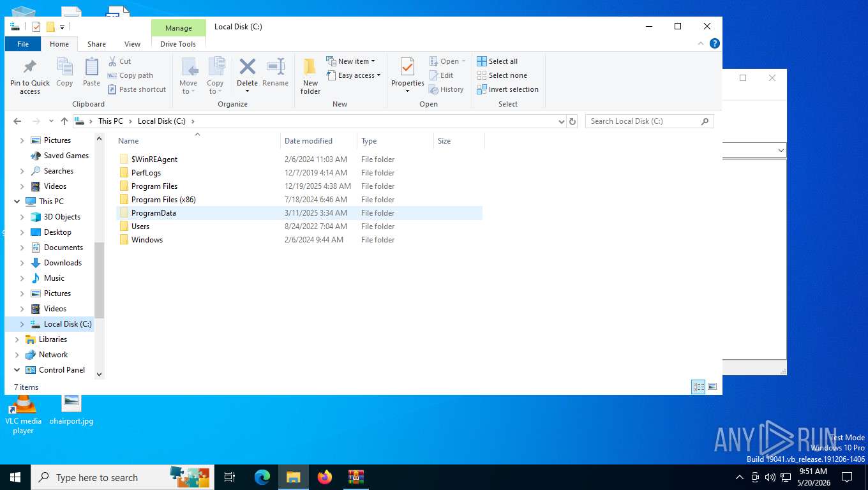This screenshot has width=868, height=490.
Task: Click This PC in address breadcrumb
Action: (x=110, y=121)
